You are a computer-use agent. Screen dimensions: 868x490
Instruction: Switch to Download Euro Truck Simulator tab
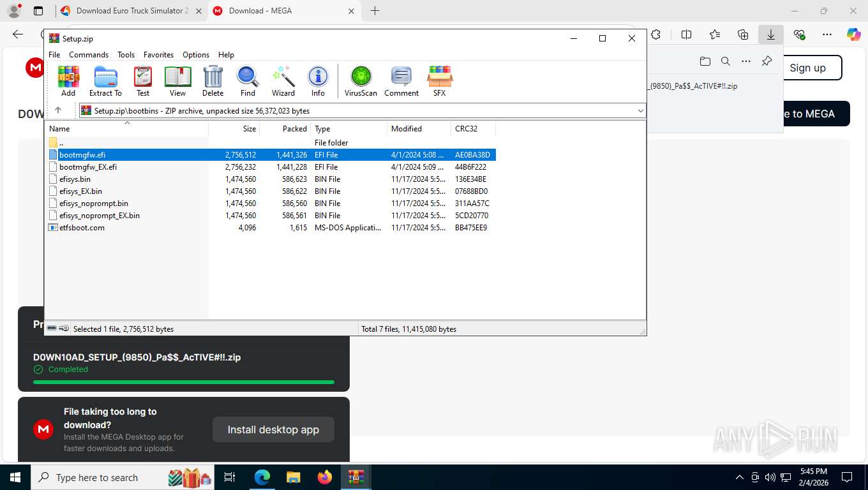click(131, 11)
